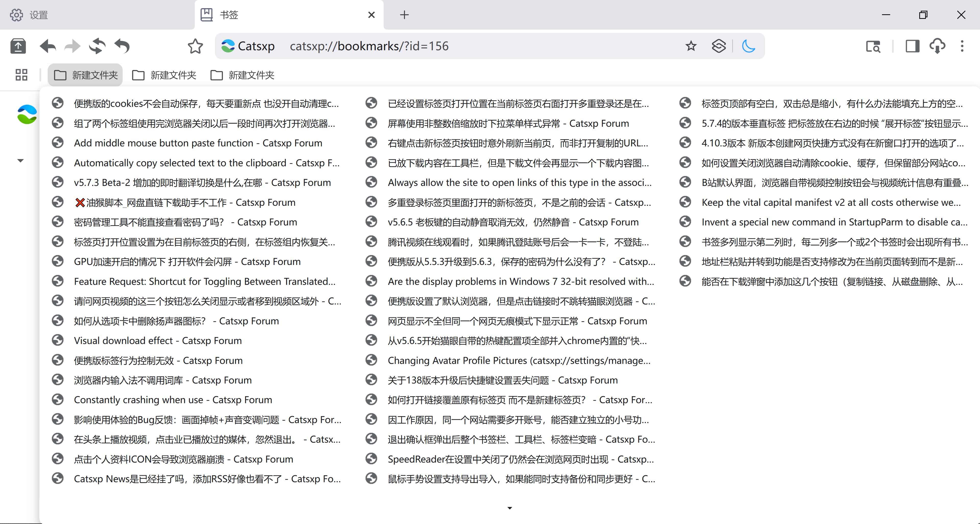Open the search tabs icon
Viewport: 980px width, 524px height.
coord(873,46)
